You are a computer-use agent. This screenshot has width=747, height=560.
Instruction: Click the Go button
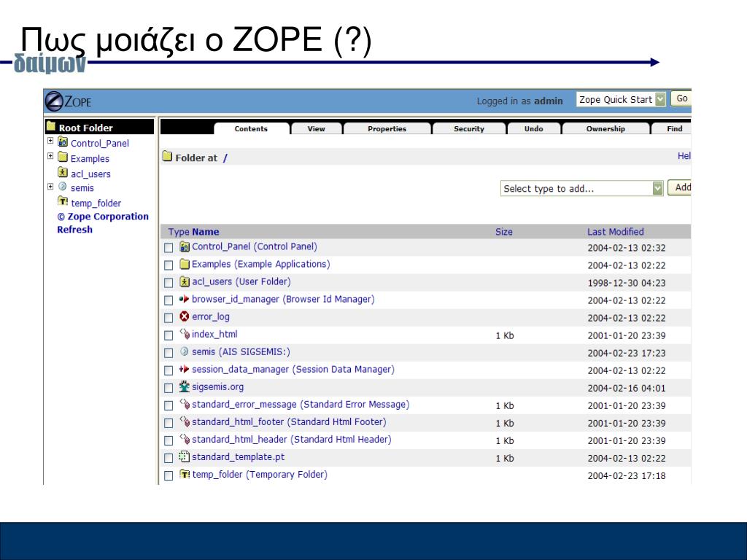[x=681, y=98]
